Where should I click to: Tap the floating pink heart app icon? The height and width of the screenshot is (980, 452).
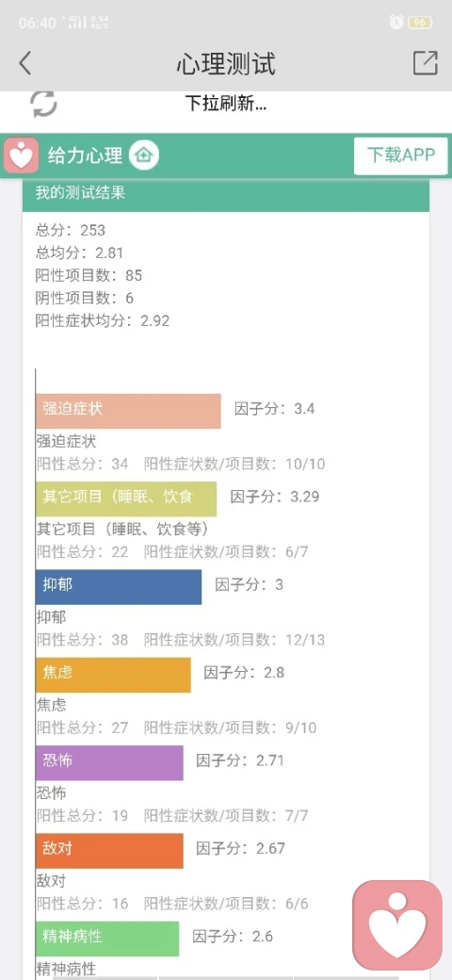click(397, 925)
